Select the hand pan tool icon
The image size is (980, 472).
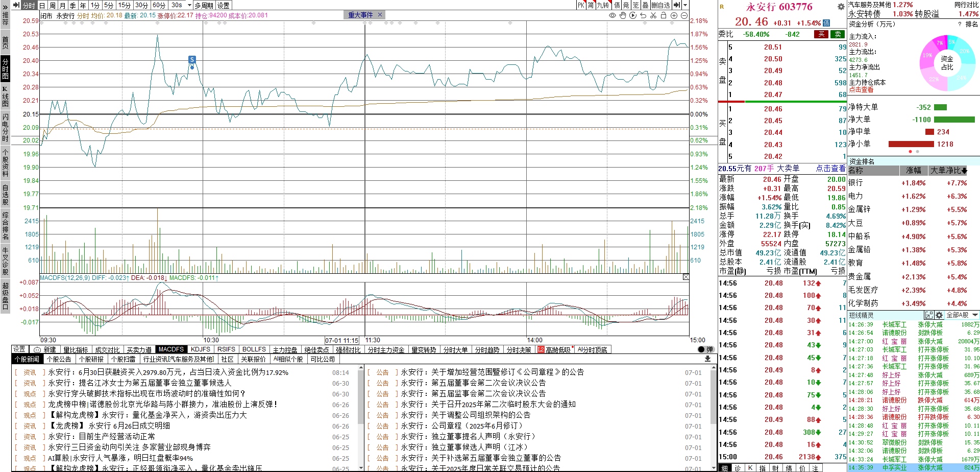point(623,15)
